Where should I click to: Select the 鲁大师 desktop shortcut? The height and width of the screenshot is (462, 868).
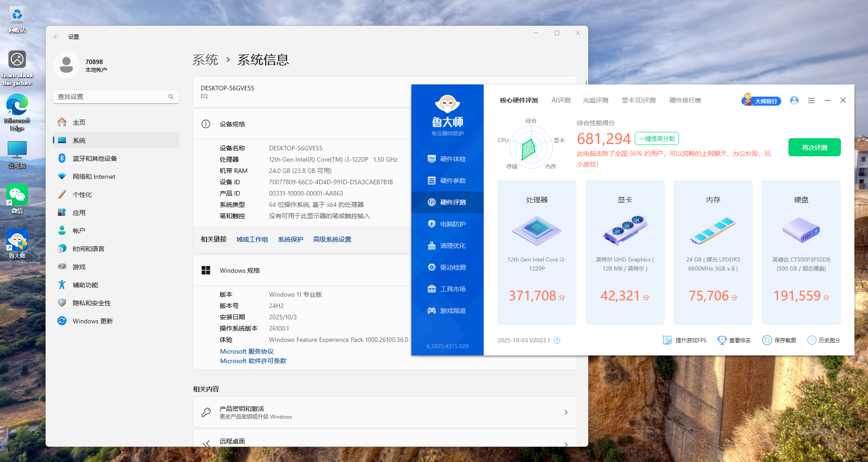pos(17,244)
